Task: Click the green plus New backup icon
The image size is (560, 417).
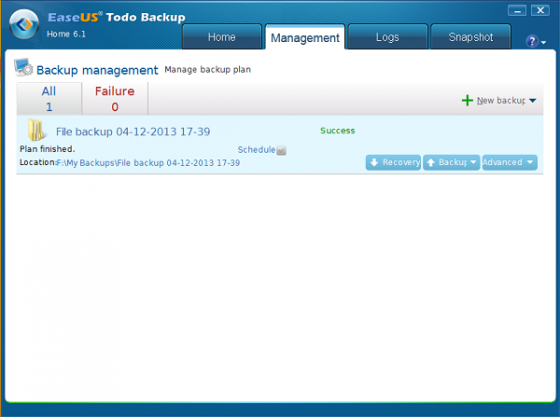Action: click(x=467, y=100)
